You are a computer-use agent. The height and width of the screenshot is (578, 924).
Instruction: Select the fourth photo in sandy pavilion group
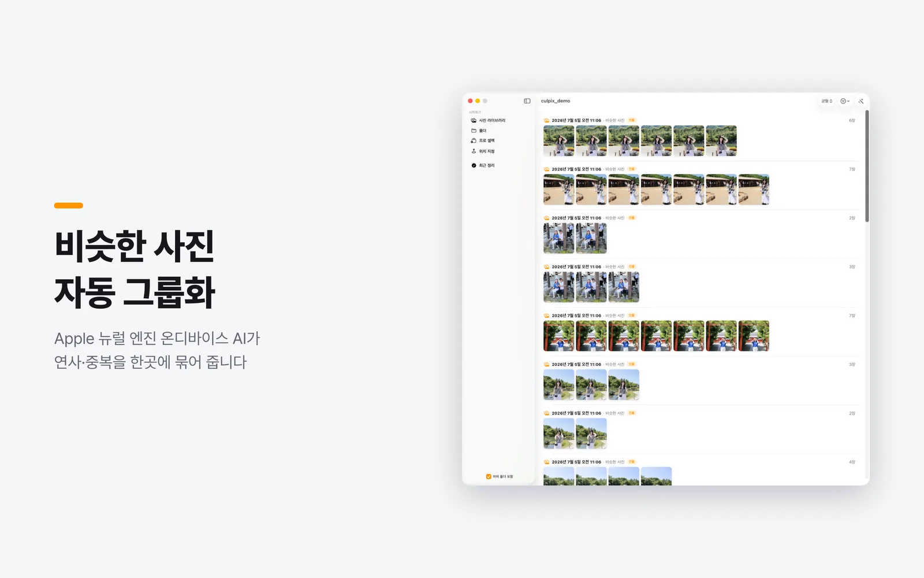(656, 190)
